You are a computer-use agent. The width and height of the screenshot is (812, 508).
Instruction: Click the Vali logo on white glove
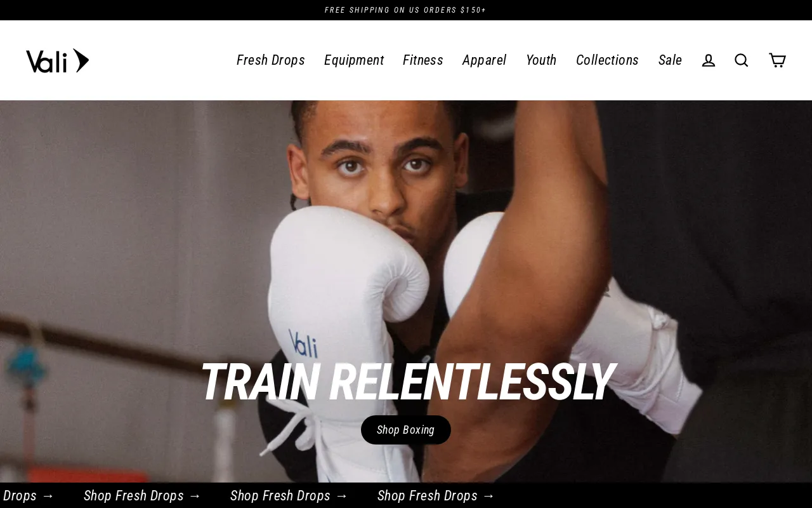[x=303, y=343]
